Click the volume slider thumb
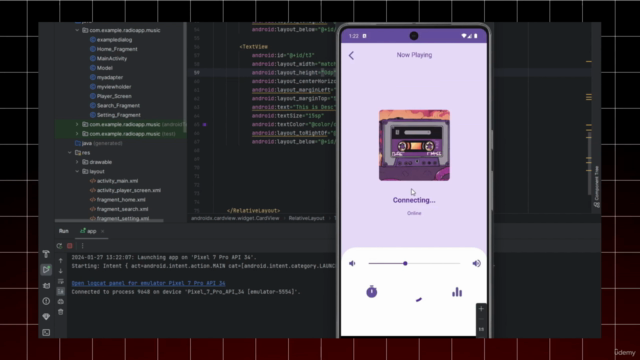Viewport: 640px width, 360px height. click(405, 264)
